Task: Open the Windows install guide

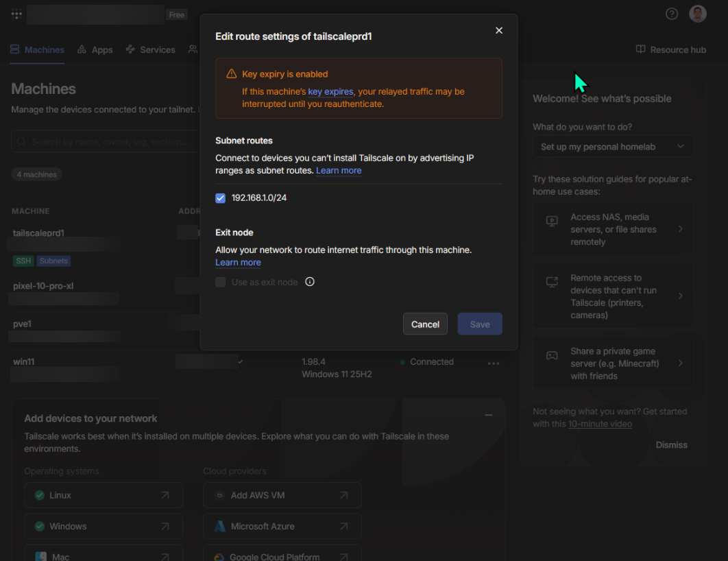Action: pyautogui.click(x=104, y=527)
